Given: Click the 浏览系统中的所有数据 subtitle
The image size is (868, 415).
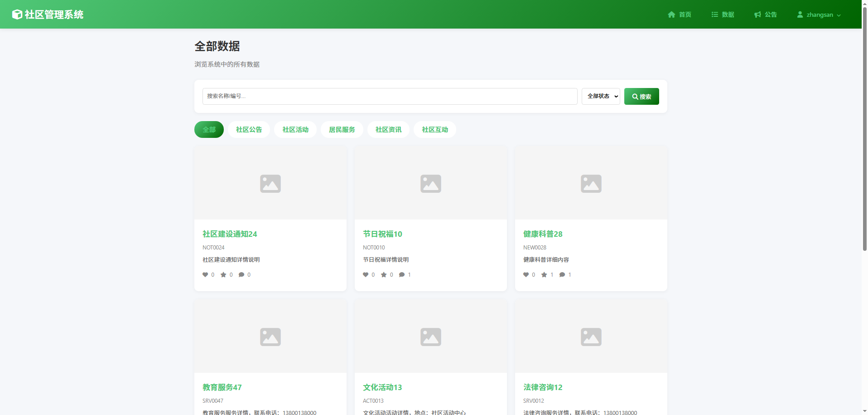Looking at the screenshot, I should [x=227, y=64].
